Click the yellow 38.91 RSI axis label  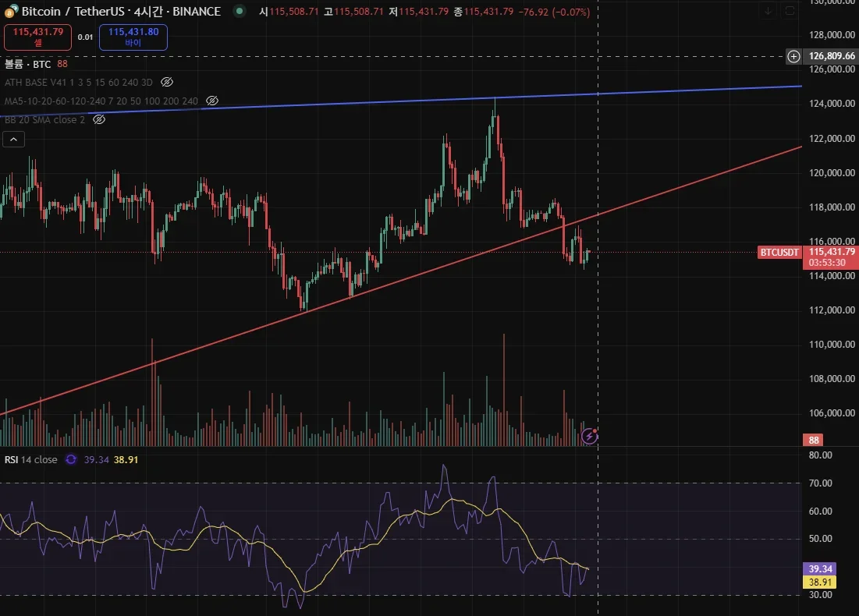pyautogui.click(x=820, y=582)
